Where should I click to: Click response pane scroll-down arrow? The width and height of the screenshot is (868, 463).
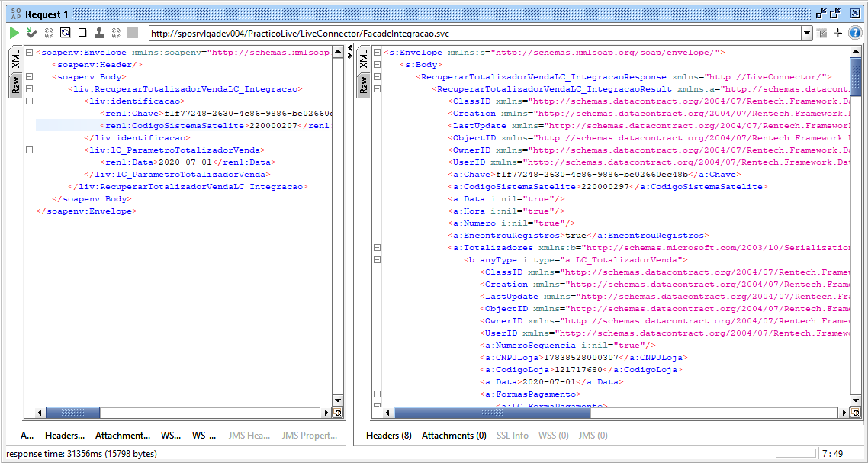[856, 402]
